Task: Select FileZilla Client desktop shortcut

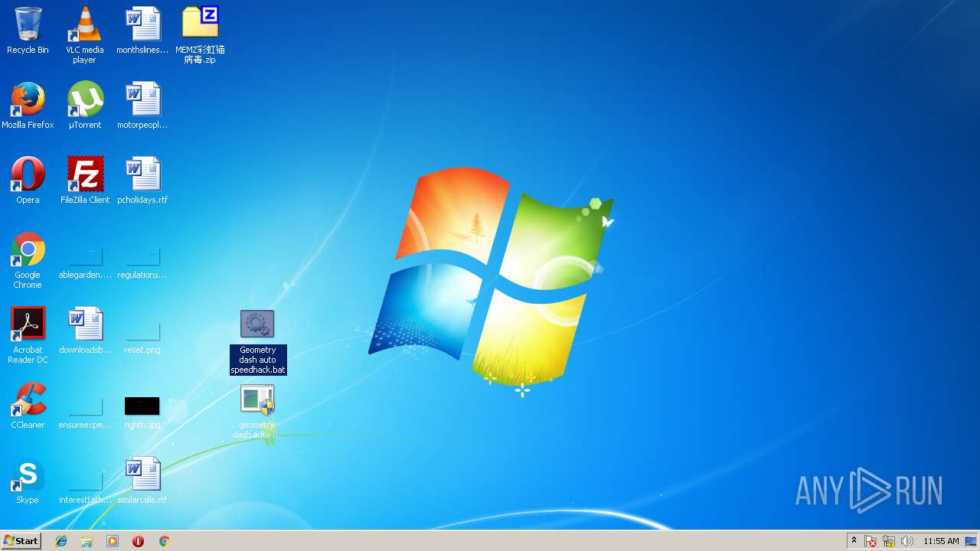Action: (x=85, y=174)
